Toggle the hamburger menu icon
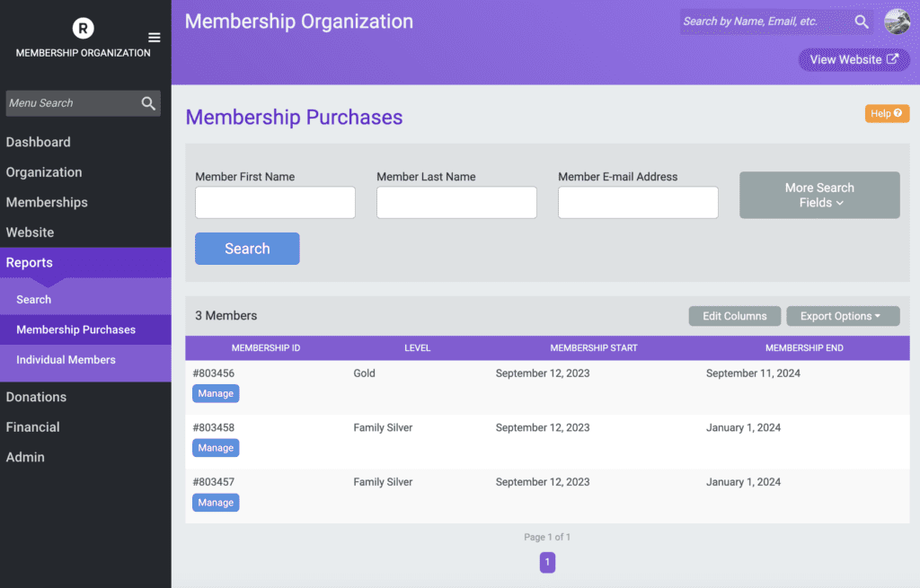 pos(155,38)
